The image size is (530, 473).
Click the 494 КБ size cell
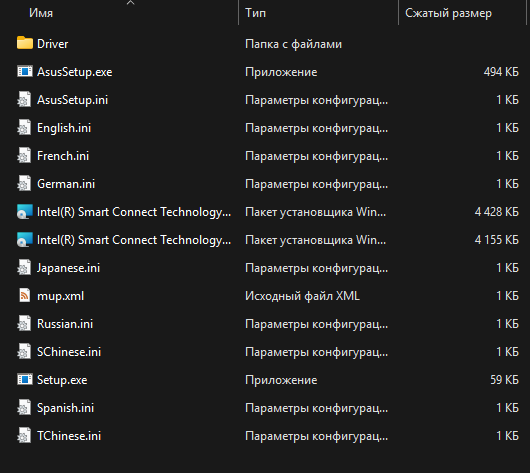coord(501,72)
